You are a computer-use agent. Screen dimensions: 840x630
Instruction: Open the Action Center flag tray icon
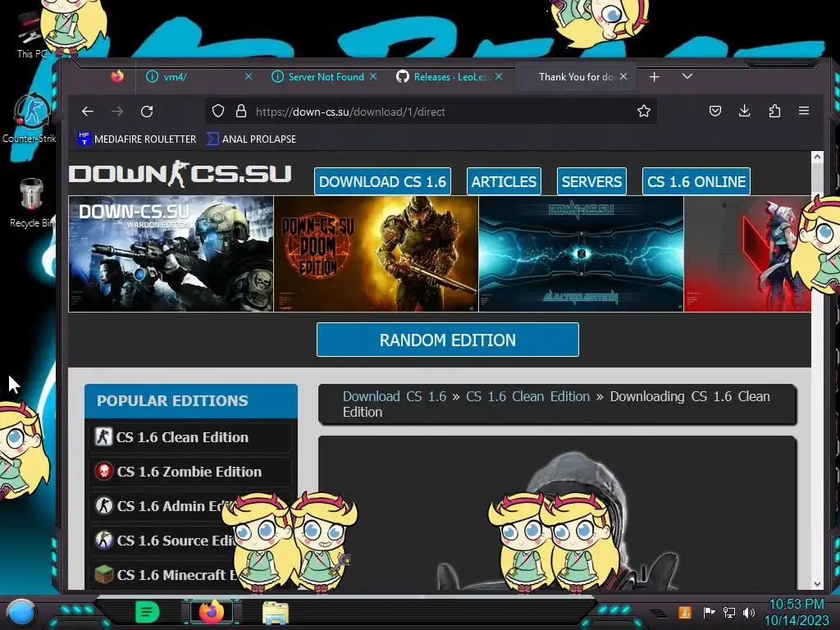tap(709, 612)
